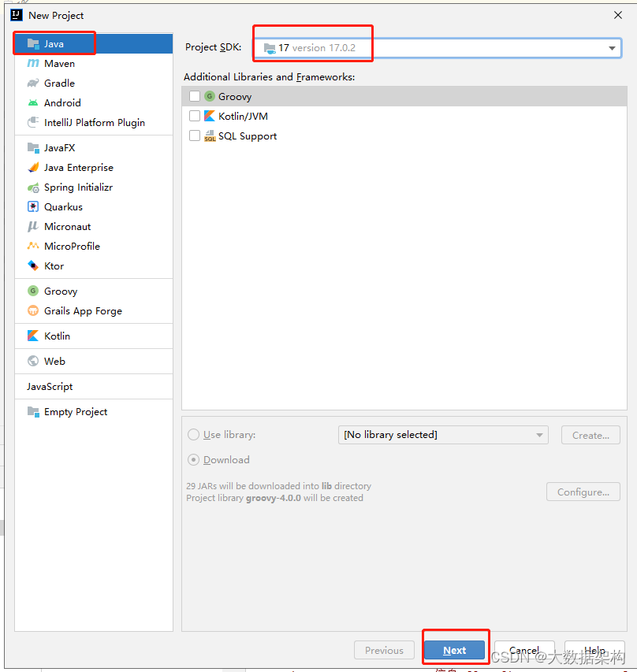The width and height of the screenshot is (637, 672).
Task: Click the Kotlin icon in sidebar
Action: [33, 336]
